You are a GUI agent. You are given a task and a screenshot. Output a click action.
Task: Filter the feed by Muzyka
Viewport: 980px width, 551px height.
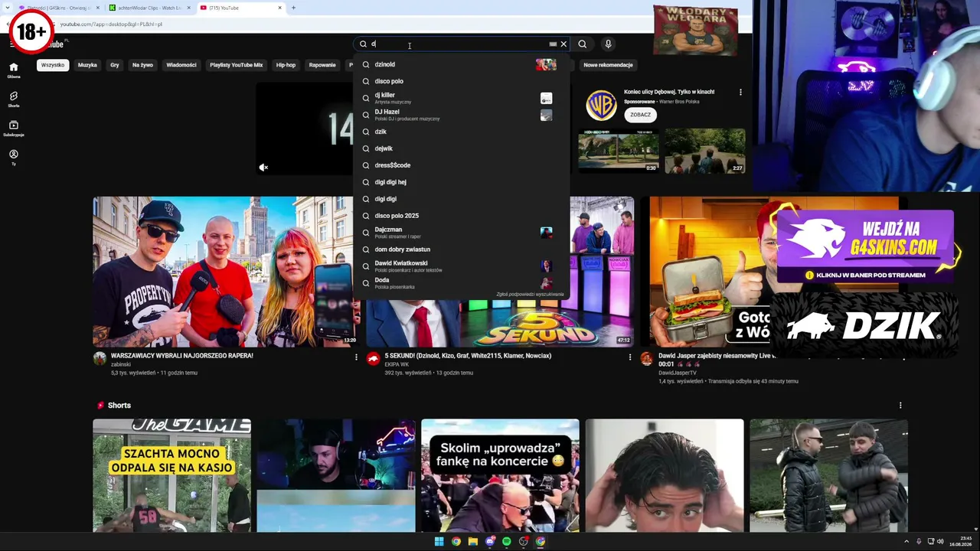coord(87,65)
